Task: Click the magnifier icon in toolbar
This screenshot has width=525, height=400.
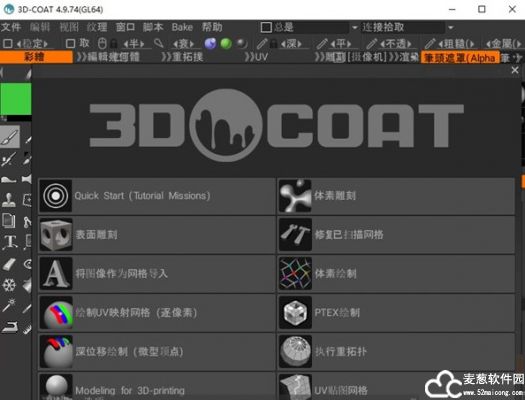Action: [x=159, y=43]
